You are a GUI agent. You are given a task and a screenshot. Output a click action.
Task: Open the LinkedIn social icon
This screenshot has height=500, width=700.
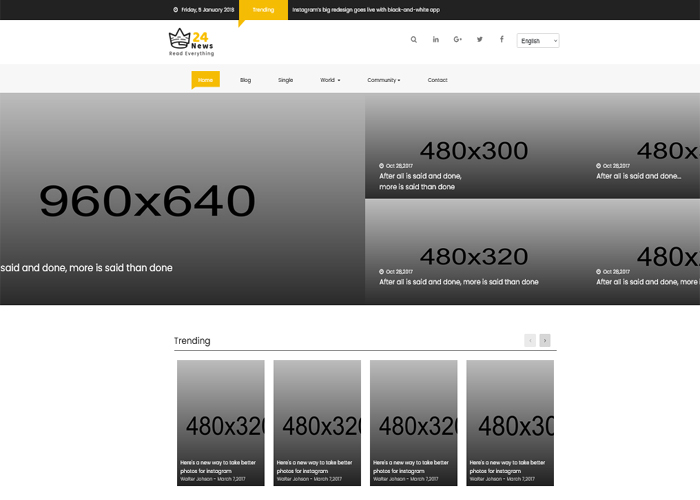[x=436, y=40]
